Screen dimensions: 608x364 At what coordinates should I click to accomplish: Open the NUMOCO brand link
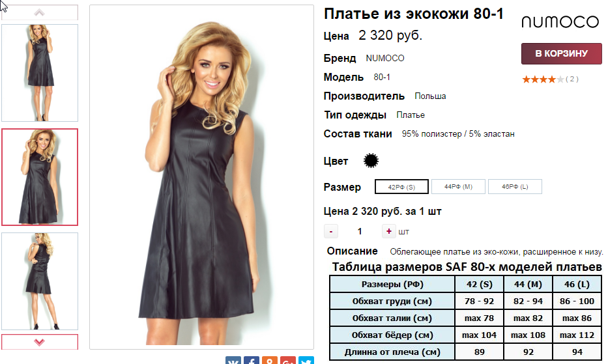384,58
